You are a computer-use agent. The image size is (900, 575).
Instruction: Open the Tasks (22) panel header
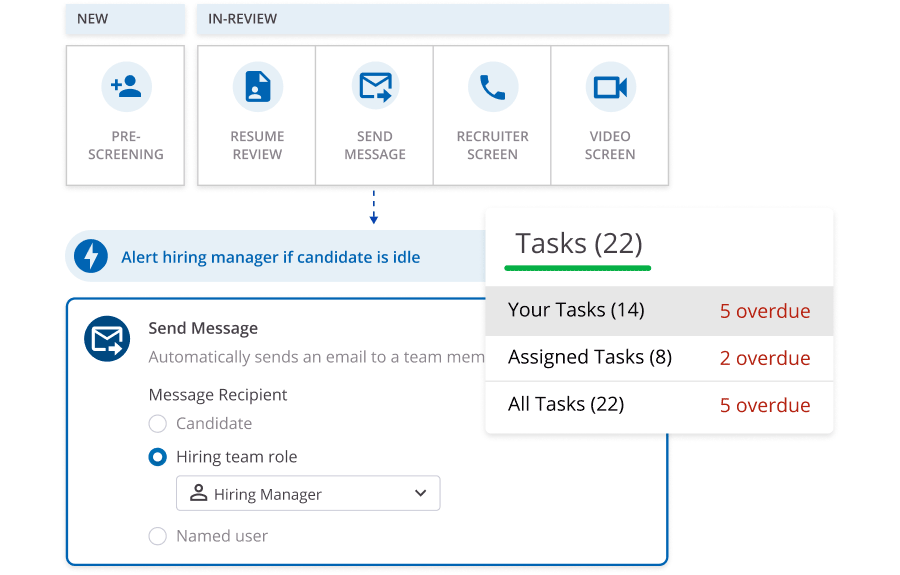point(578,243)
